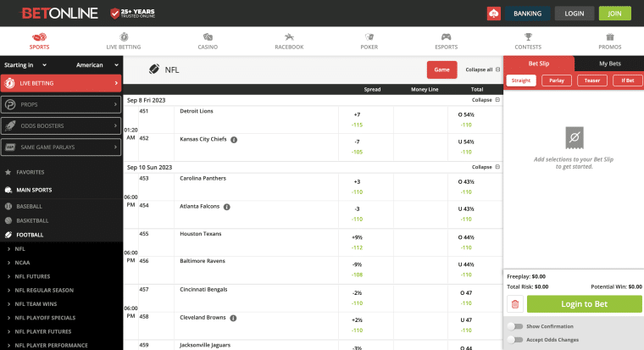The height and width of the screenshot is (350, 644).
Task: Collapse all NFL games
Action: pyautogui.click(x=483, y=69)
